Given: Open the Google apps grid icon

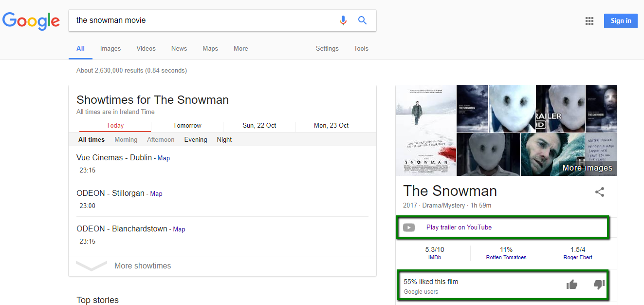Looking at the screenshot, I should (x=589, y=20).
